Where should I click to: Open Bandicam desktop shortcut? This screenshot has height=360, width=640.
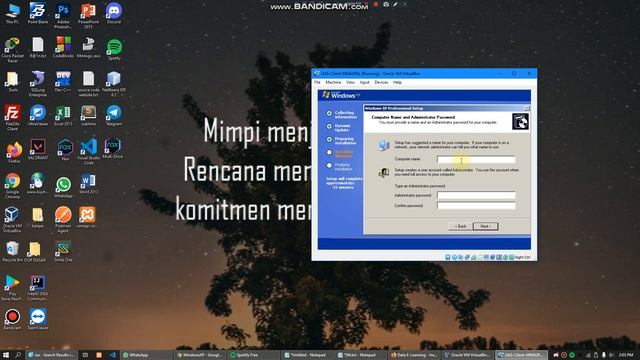13,319
